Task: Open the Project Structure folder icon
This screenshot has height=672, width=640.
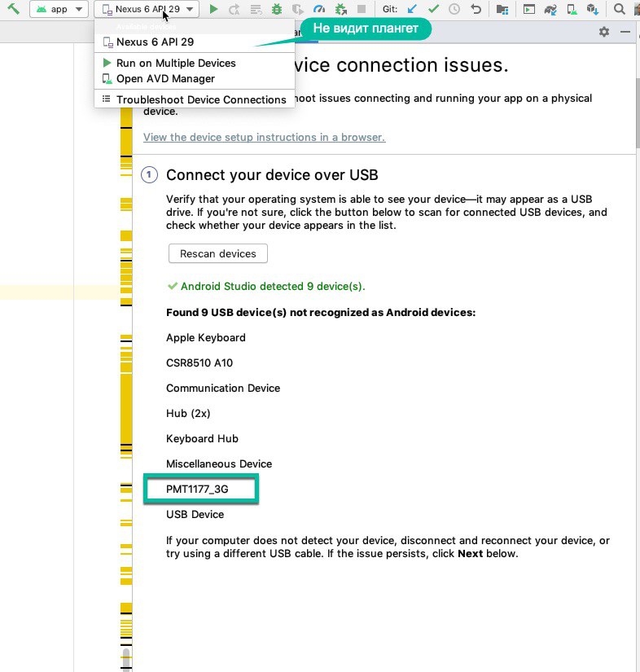Action: coord(502,9)
